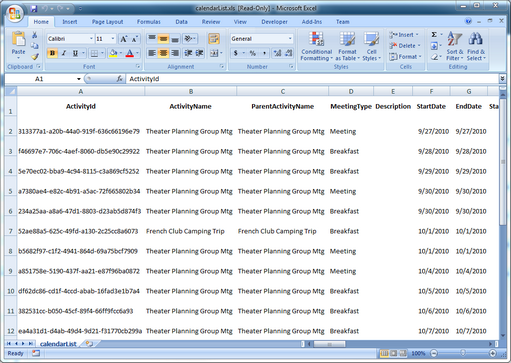The height and width of the screenshot is (363, 511).
Task: Click the Fill down icon
Action: click(434, 46)
